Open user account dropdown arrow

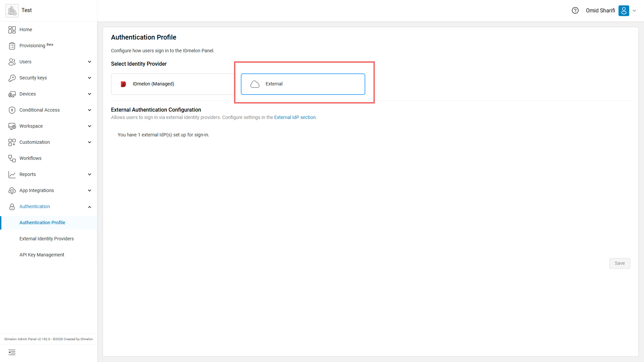634,10
